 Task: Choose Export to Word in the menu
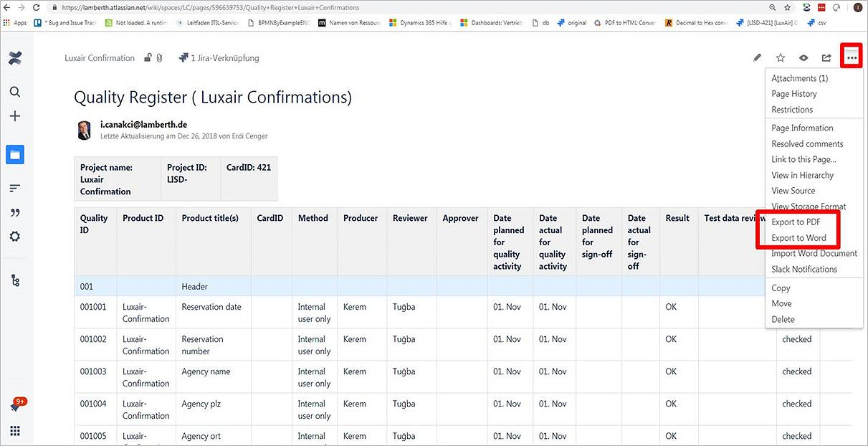point(798,238)
